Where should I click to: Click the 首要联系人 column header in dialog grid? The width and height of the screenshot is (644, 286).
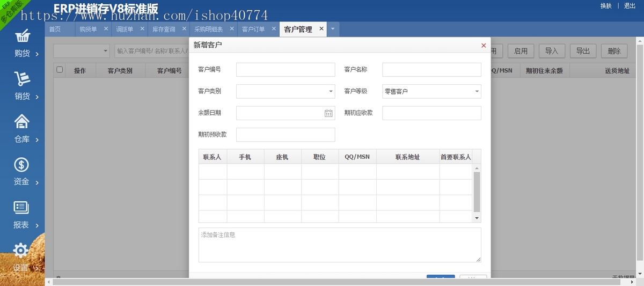(456, 157)
